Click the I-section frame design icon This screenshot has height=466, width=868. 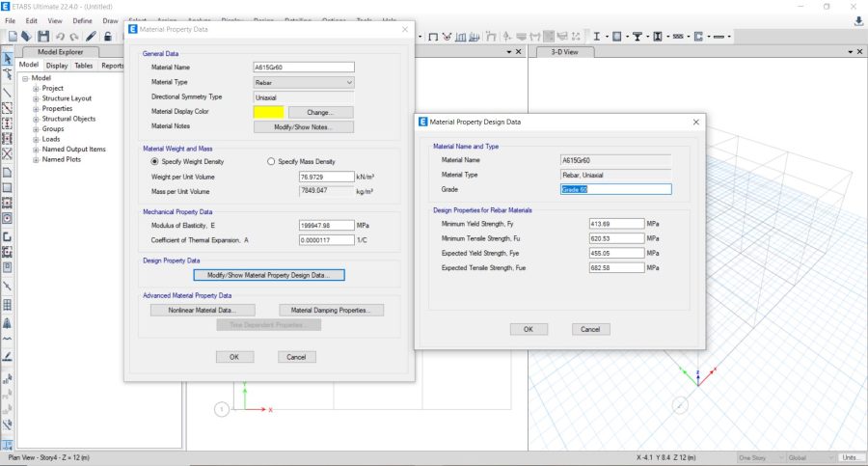click(596, 37)
